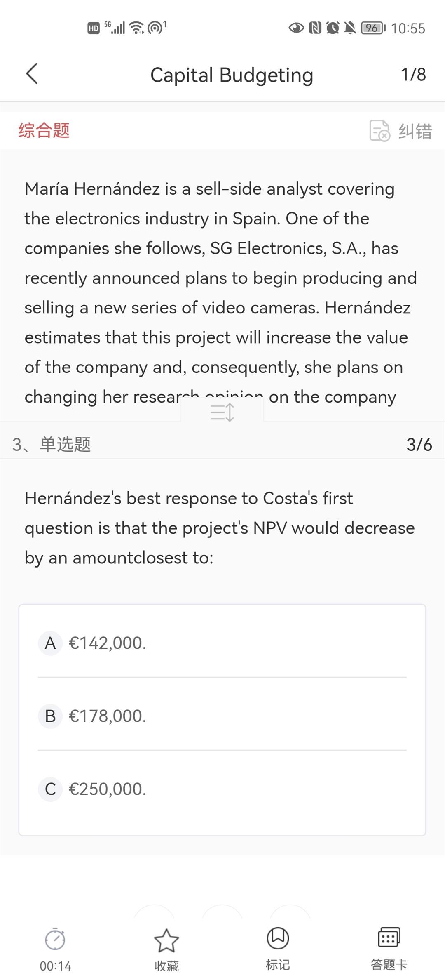
Task: Tap the star favorite (收藏) icon
Action: (166, 940)
